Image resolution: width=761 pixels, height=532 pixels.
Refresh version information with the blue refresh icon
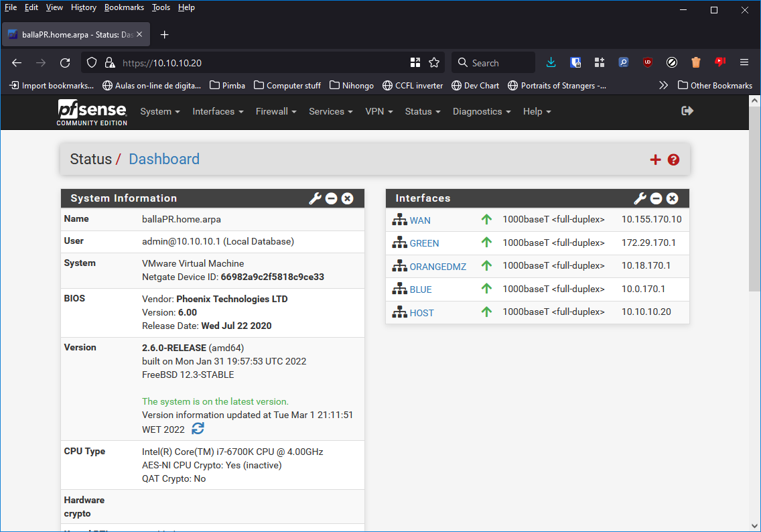[x=197, y=428]
